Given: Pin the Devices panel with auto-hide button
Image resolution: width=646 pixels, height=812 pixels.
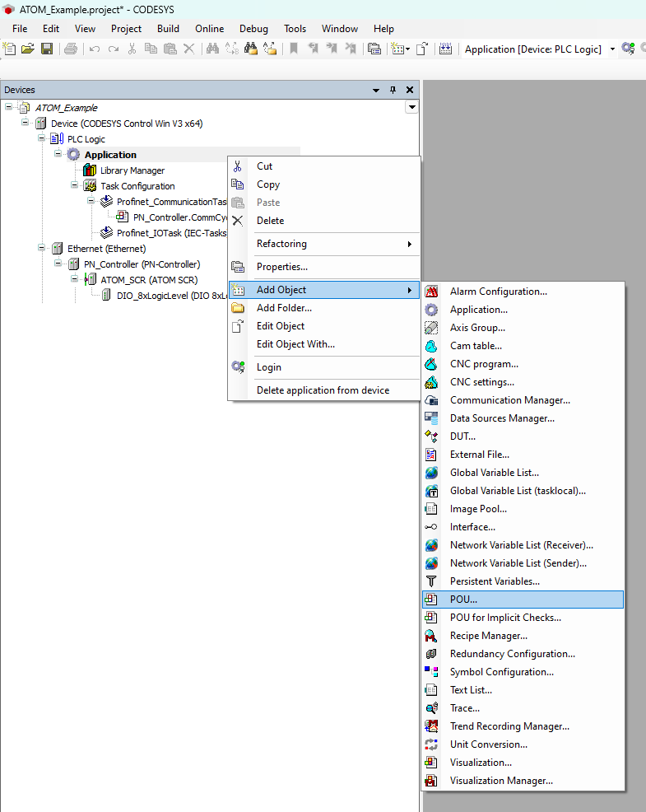Looking at the screenshot, I should pyautogui.click(x=393, y=90).
